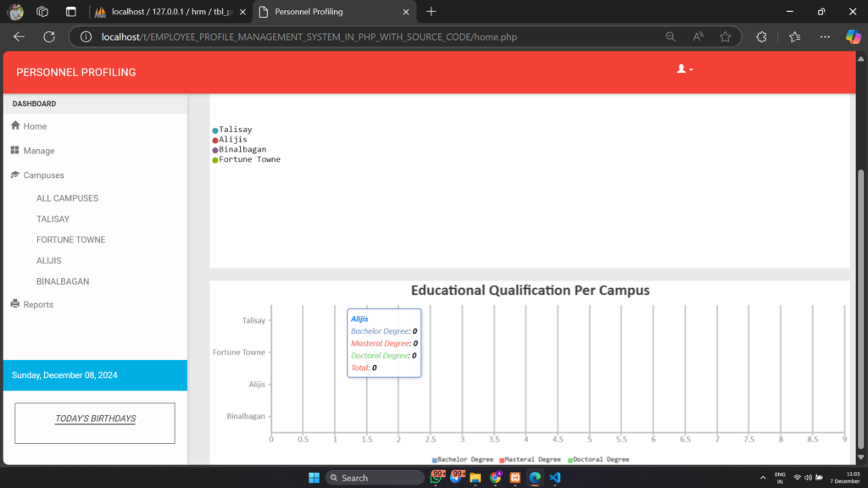Open a new browser tab
The height and width of the screenshot is (488, 868).
(431, 12)
